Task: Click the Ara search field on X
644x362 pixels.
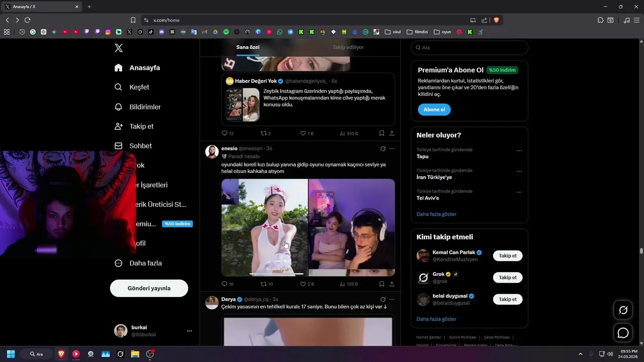Action: tap(469, 47)
